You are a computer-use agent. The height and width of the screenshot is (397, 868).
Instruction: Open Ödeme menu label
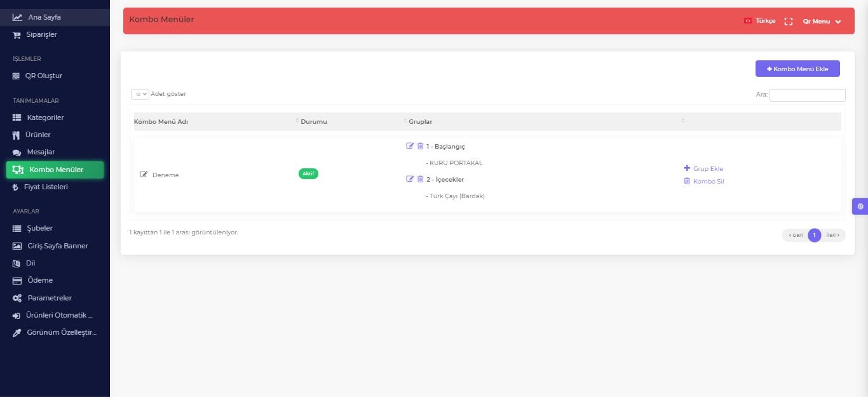click(x=40, y=281)
